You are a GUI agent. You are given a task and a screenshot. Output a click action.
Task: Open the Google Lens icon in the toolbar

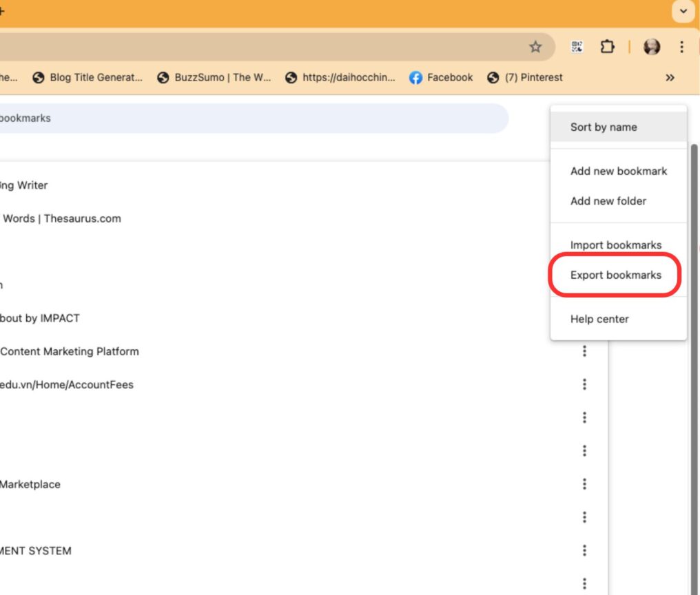(577, 48)
